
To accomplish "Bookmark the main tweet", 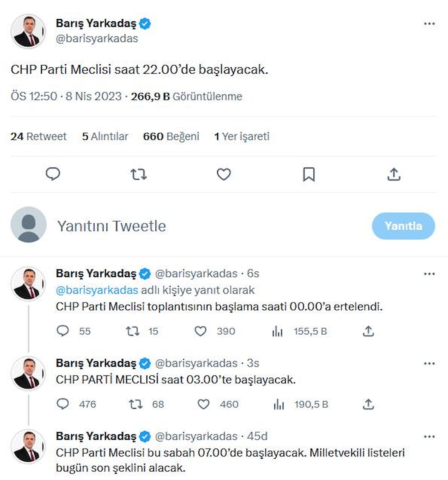I will 309,174.
